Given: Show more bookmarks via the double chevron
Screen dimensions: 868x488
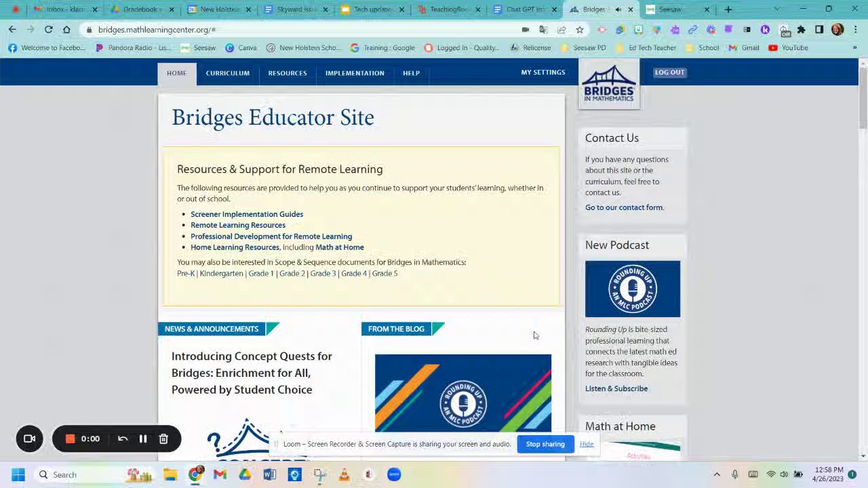Looking at the screenshot, I should pyautogui.click(x=854, y=47).
